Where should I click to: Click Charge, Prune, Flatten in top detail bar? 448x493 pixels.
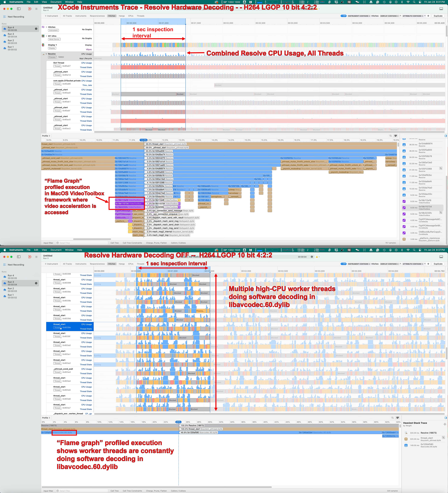click(156, 243)
